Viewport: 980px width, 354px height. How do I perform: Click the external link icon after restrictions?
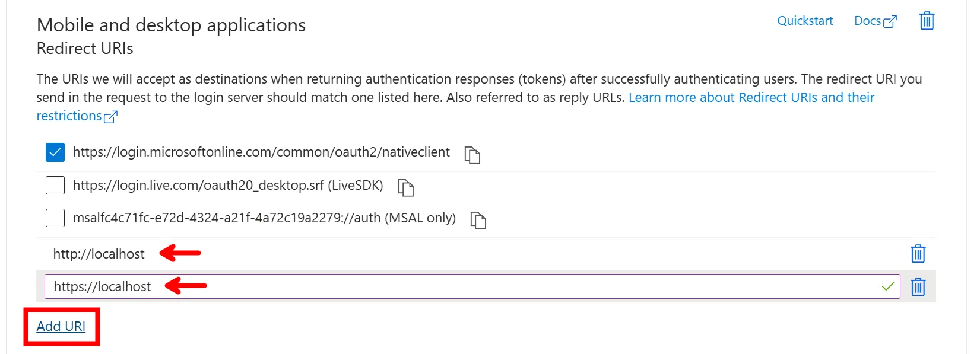112,117
